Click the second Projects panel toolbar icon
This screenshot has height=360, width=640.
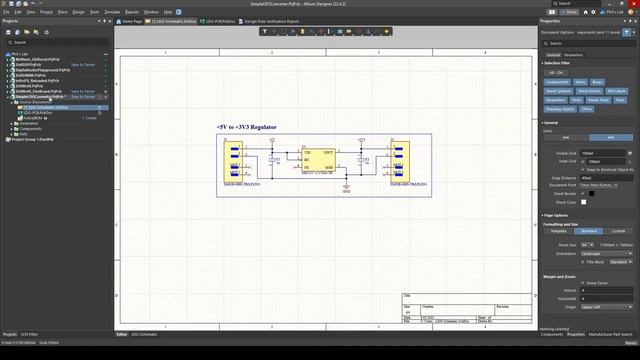pos(18,32)
